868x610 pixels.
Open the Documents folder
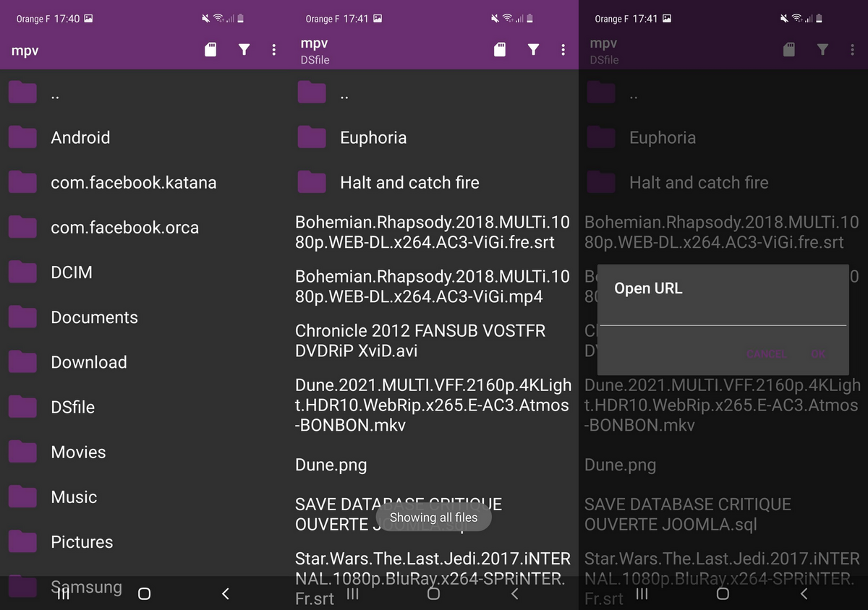(x=145, y=317)
